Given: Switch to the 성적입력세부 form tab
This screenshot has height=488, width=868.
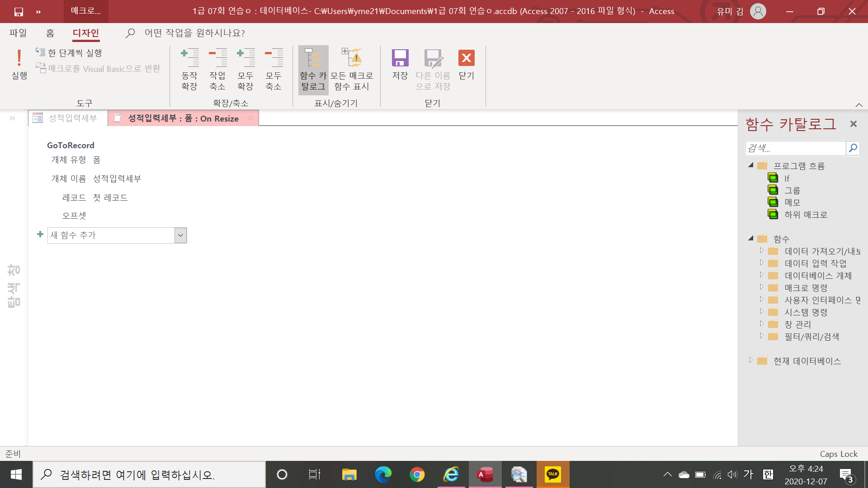Looking at the screenshot, I should tap(68, 118).
